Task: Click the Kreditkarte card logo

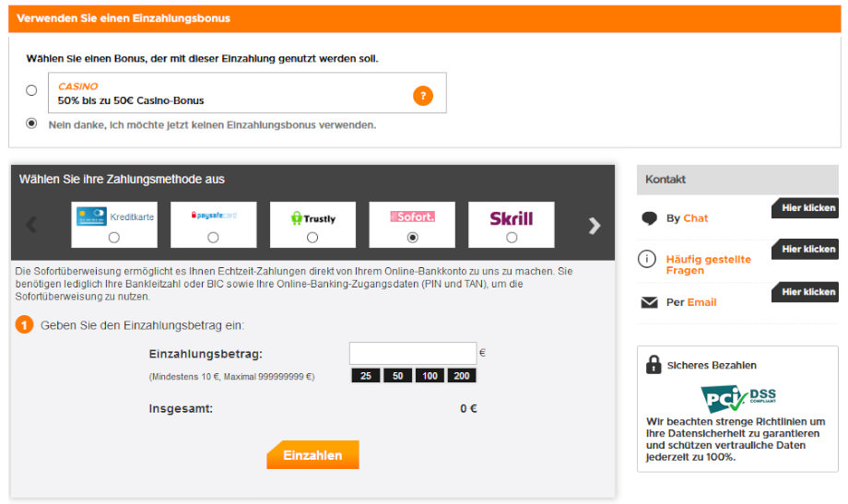Action: click(91, 217)
